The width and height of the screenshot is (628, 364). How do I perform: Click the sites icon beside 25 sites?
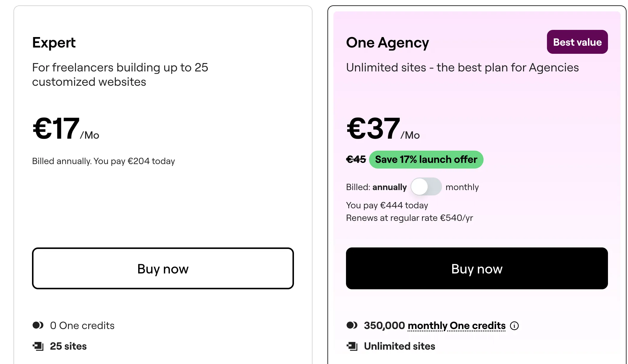tap(38, 346)
